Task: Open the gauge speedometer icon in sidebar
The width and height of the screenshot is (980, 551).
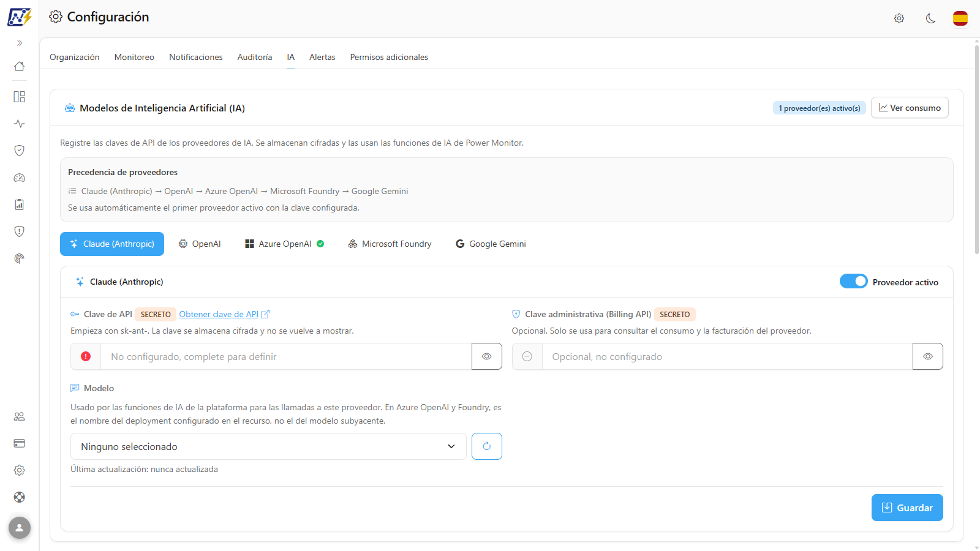Action: tap(20, 178)
